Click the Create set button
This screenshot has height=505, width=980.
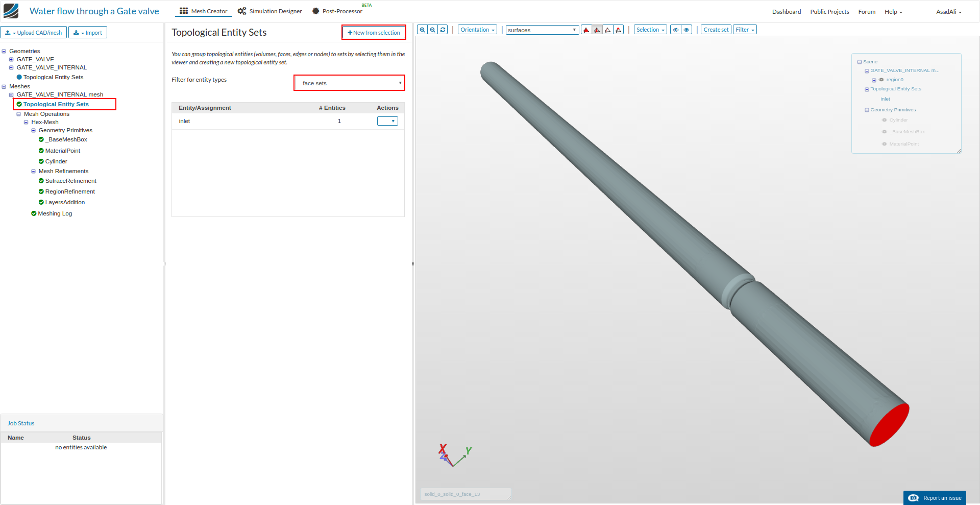pos(716,30)
